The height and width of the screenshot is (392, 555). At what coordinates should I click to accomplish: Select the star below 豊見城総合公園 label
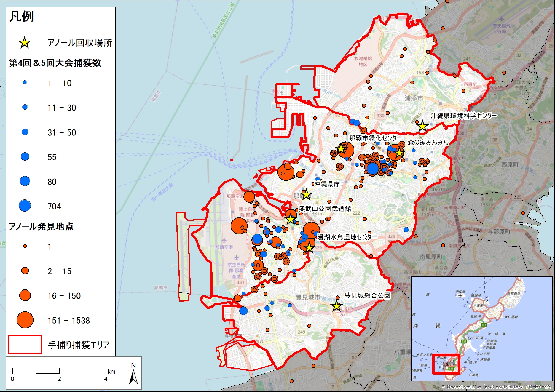(x=336, y=306)
